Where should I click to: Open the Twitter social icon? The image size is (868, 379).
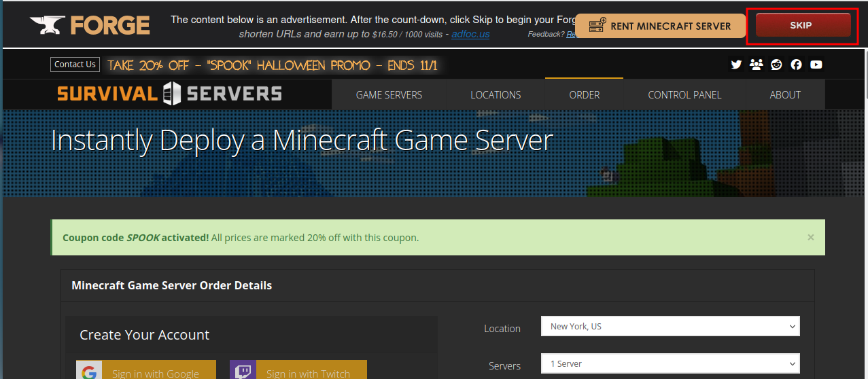point(736,65)
